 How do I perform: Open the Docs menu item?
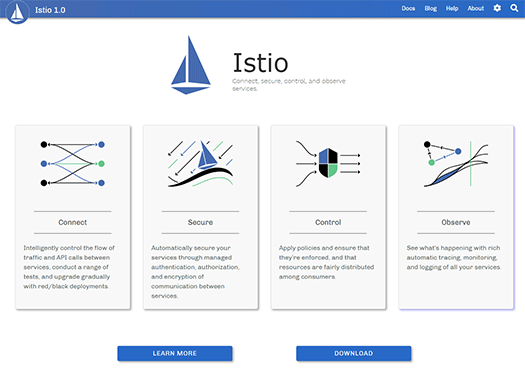coord(408,8)
